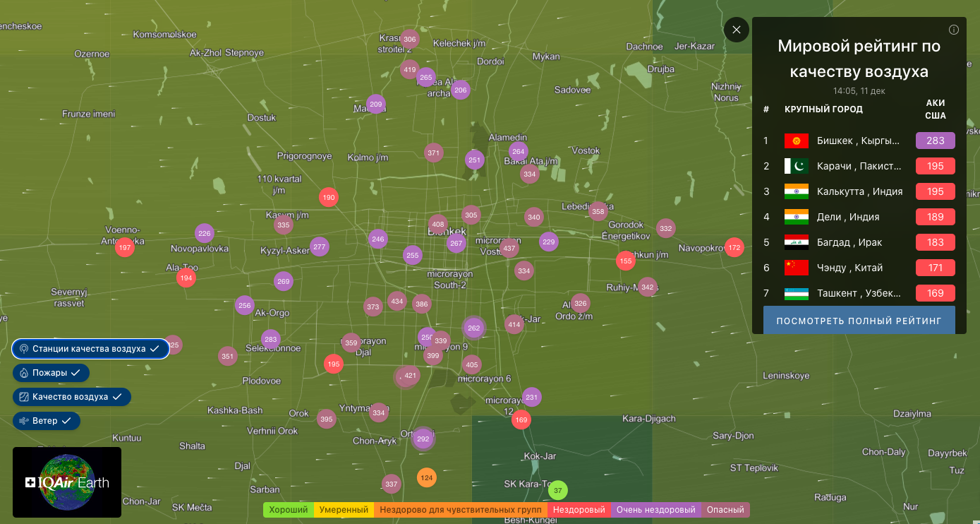
Task: Click the green "Хороший" legend swatch
Action: pyautogui.click(x=288, y=510)
